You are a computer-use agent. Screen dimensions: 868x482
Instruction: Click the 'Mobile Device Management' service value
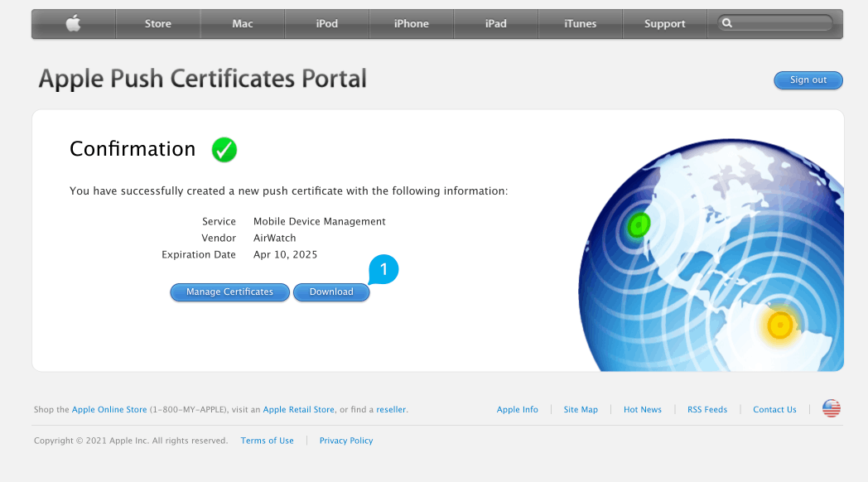pos(320,221)
